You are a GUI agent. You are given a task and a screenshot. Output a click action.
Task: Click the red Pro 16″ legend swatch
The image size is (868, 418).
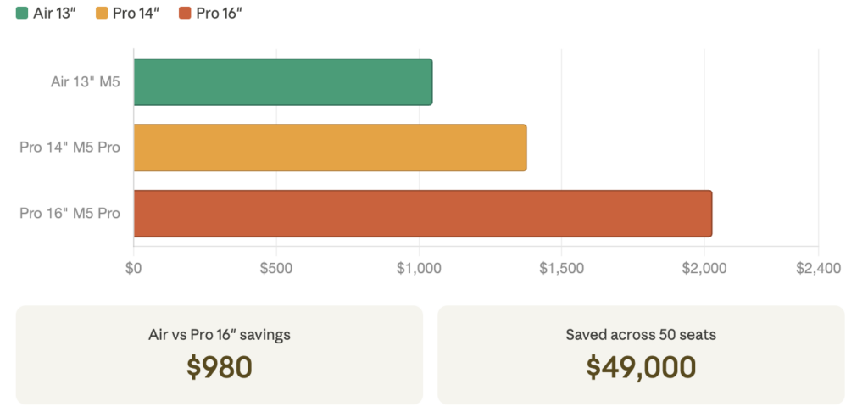tap(186, 14)
